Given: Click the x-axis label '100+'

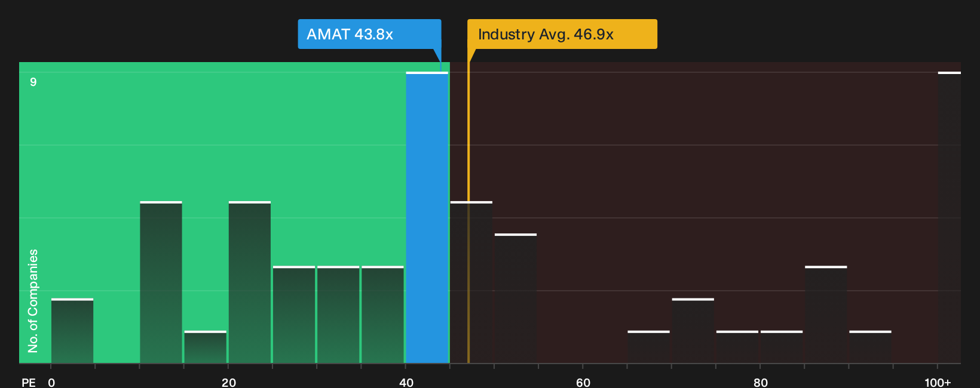Looking at the screenshot, I should (x=938, y=382).
